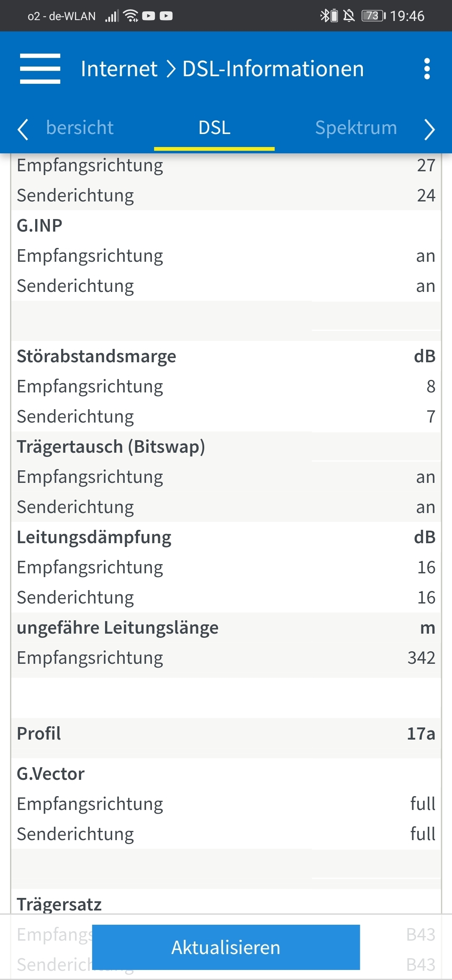Tap the mobile signal strength icon
The image size is (452, 980).
(112, 16)
